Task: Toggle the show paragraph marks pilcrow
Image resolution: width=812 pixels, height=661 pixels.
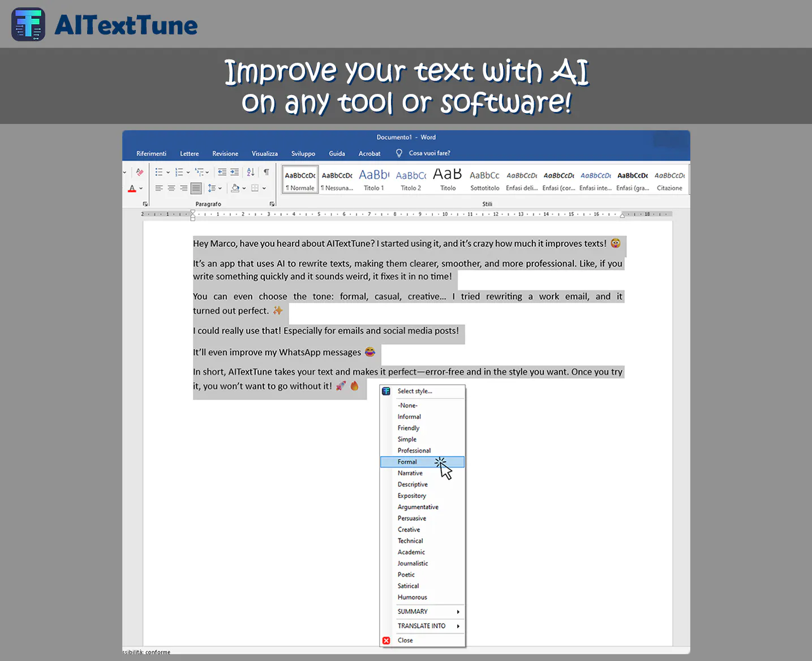Action: pyautogui.click(x=266, y=172)
